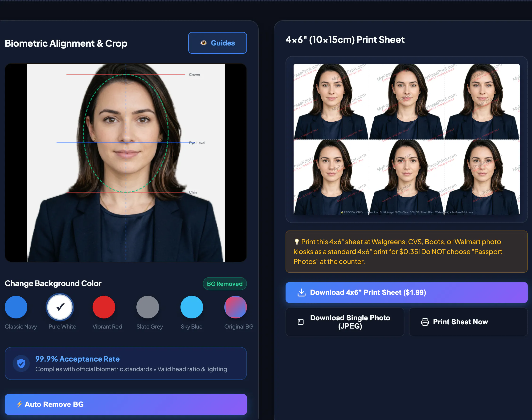
Task: Download Single Photo as JPEG
Action: point(345,322)
